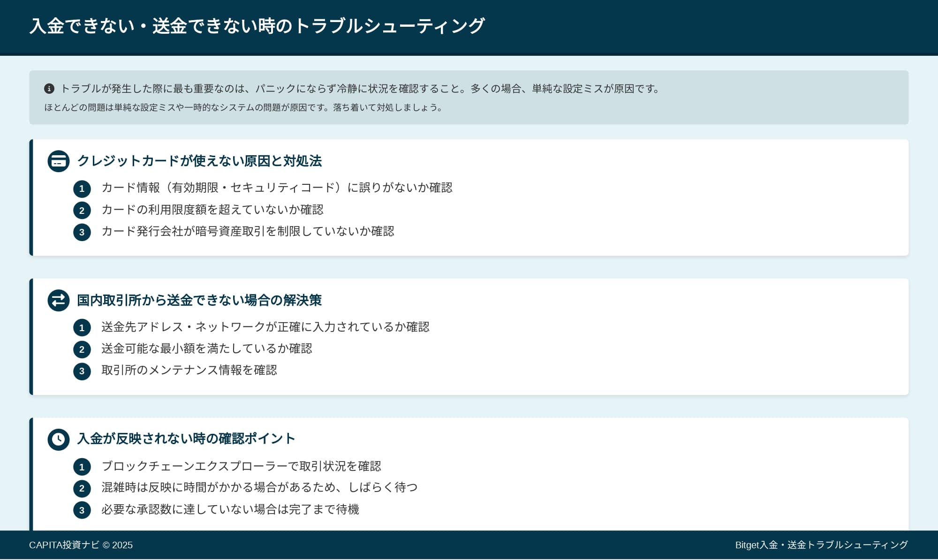Screen dimensions: 938x560
Task: Click number 2 badge next to 混雑時は反映 item
Action: pos(82,489)
